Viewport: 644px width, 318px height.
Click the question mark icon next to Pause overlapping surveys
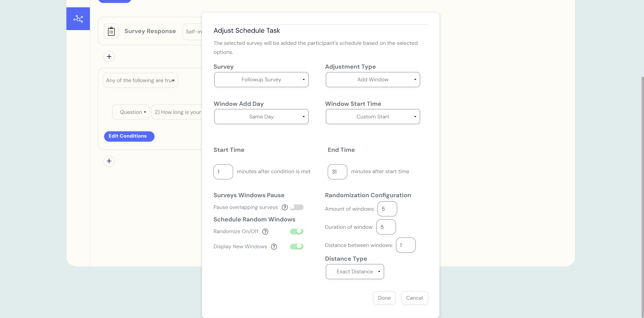284,207
